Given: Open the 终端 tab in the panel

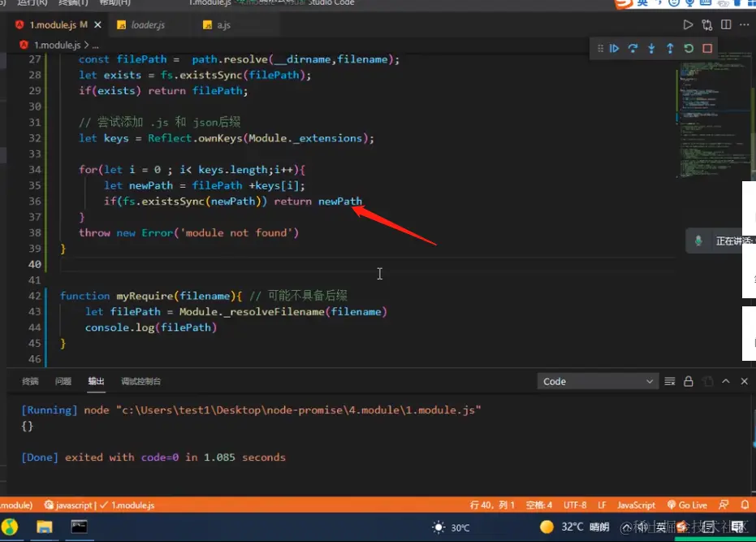Looking at the screenshot, I should 30,381.
